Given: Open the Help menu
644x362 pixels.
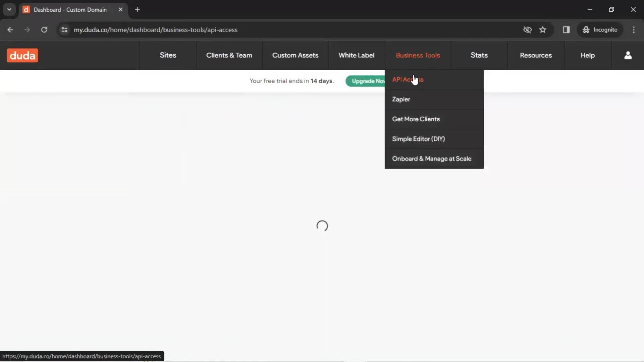Looking at the screenshot, I should click(x=588, y=55).
